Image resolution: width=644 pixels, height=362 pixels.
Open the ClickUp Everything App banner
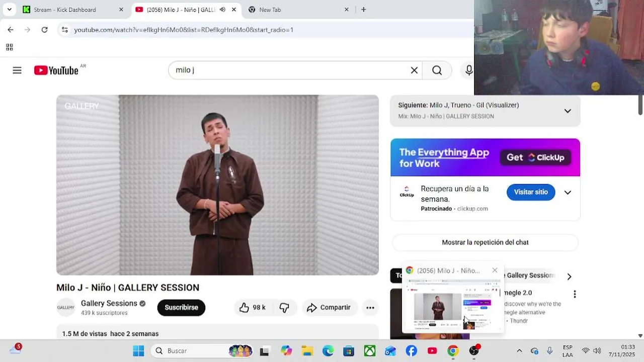(485, 157)
